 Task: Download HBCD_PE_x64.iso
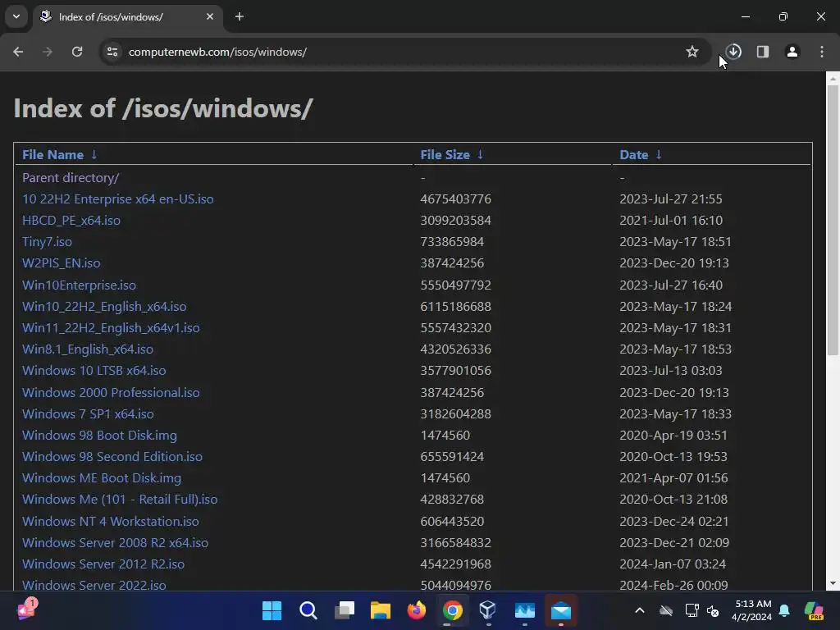(x=71, y=220)
